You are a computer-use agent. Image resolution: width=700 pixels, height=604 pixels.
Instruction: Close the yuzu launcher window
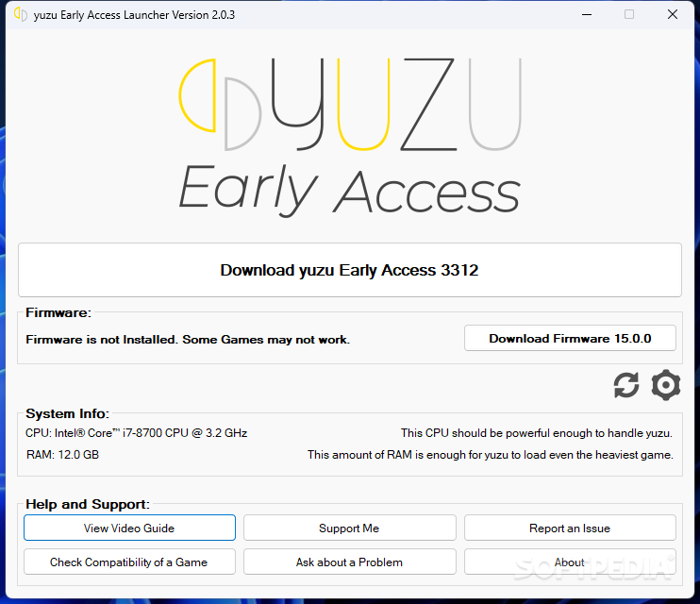coord(673,14)
